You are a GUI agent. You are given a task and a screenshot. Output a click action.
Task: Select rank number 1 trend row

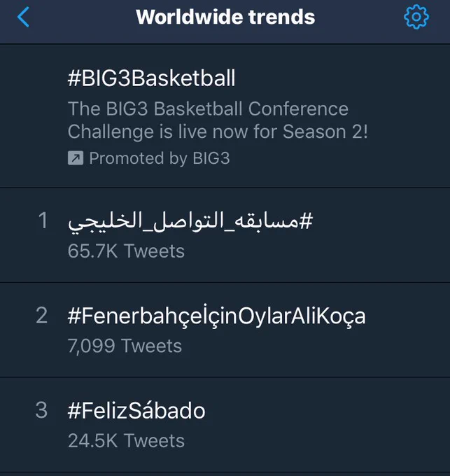pyautogui.click(x=225, y=235)
